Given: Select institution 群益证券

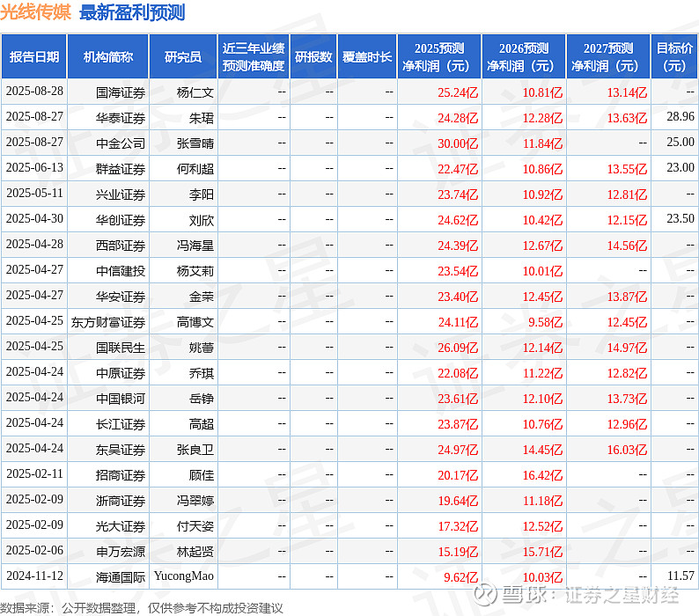Looking at the screenshot, I should (121, 169).
